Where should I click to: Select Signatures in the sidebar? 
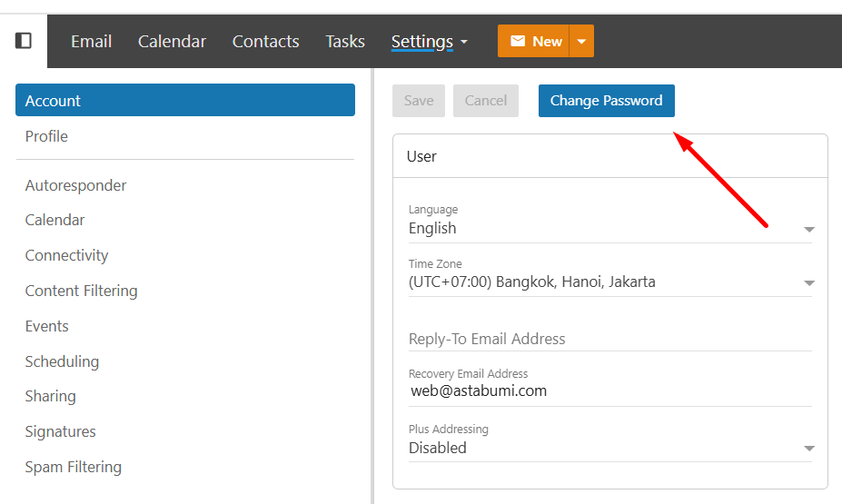point(60,431)
